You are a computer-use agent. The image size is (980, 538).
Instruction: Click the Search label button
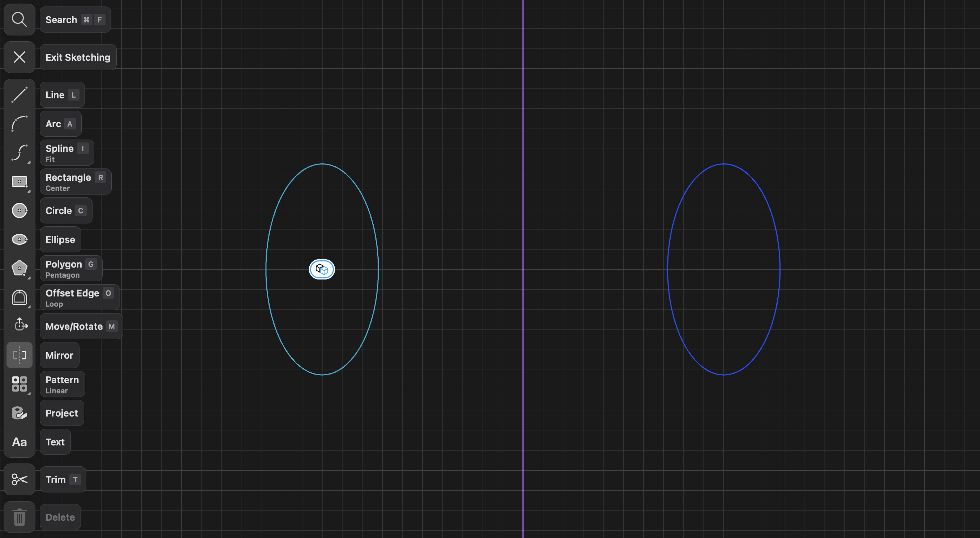click(x=75, y=20)
